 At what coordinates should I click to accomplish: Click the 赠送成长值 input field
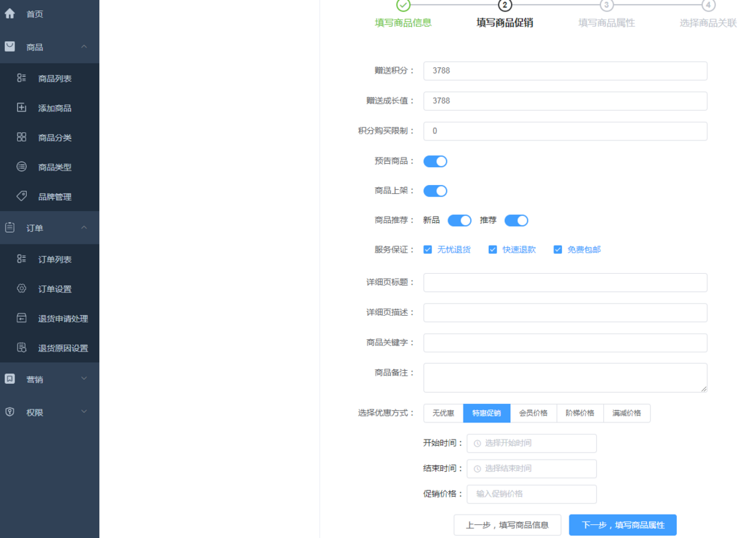click(565, 101)
